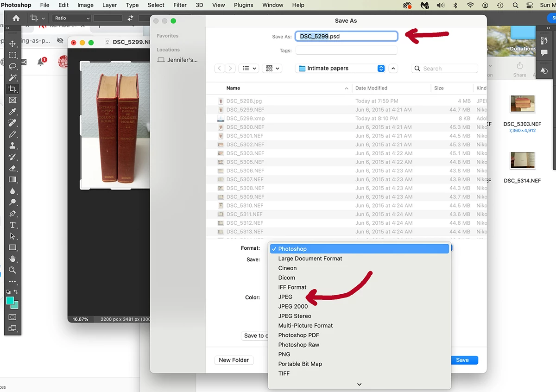The height and width of the screenshot is (392, 556).
Task: Open the grouping options dropdown
Action: [272, 68]
